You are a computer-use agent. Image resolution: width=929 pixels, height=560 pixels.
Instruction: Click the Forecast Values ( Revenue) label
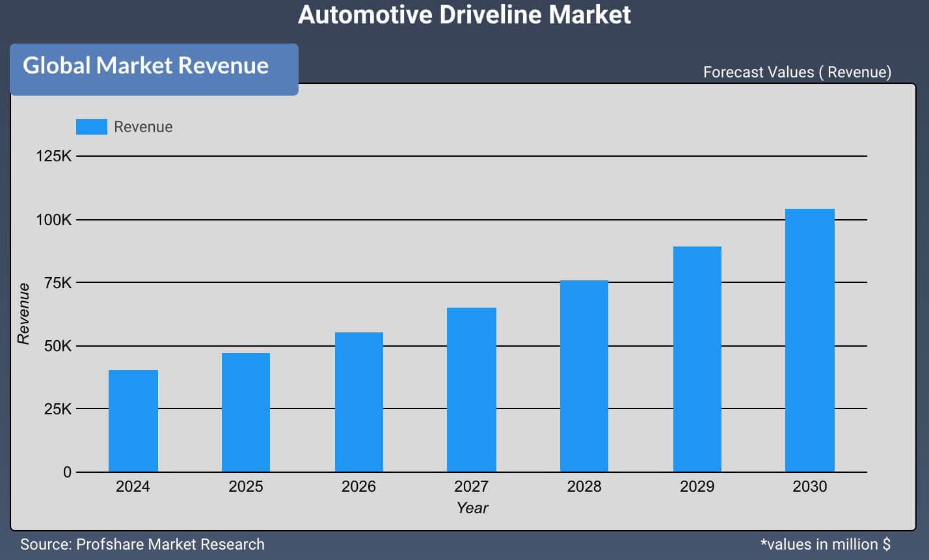[x=797, y=72]
